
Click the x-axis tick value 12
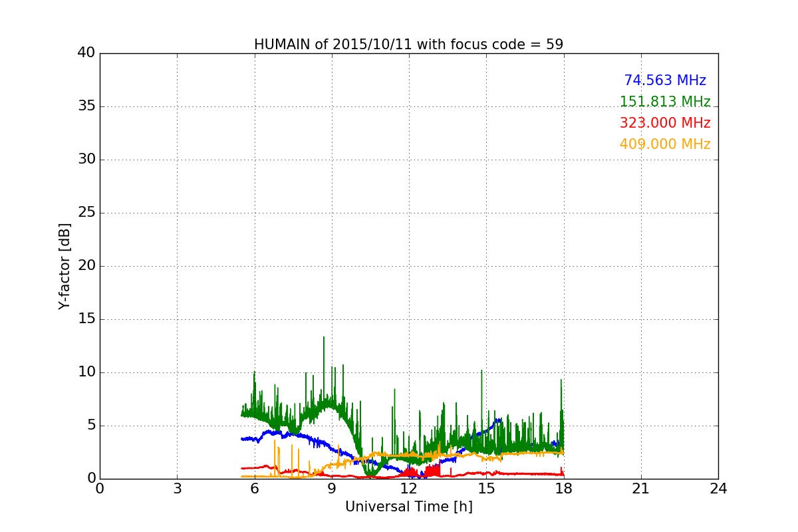coord(409,489)
